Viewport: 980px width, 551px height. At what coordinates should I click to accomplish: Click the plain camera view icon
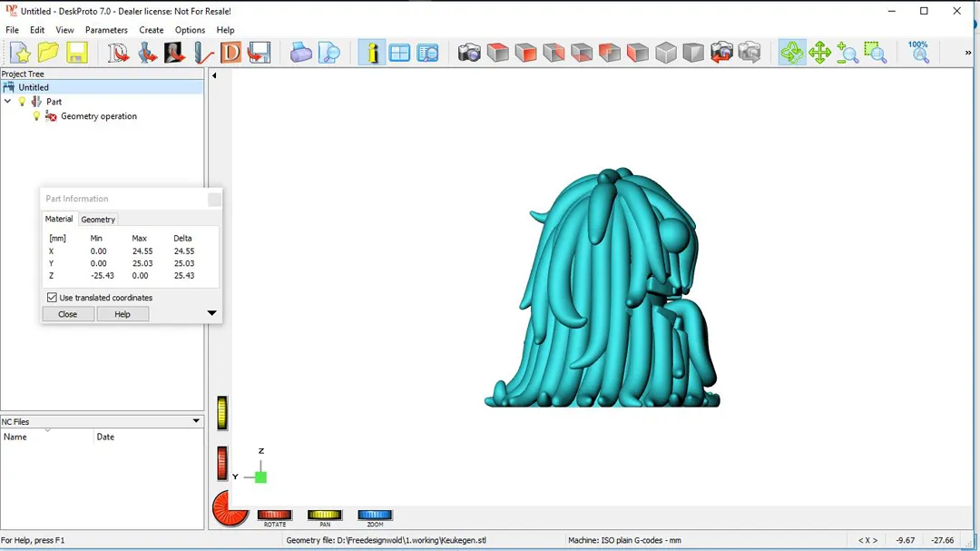[469, 54]
